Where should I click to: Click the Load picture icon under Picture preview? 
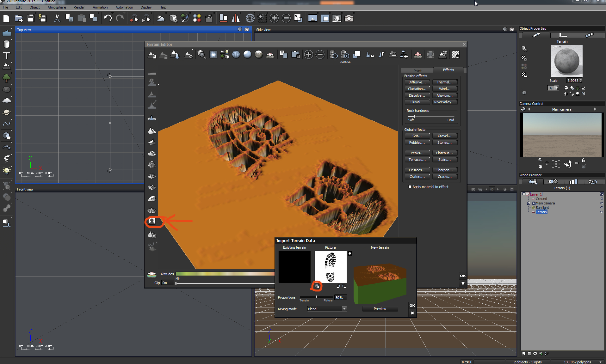coord(317,286)
